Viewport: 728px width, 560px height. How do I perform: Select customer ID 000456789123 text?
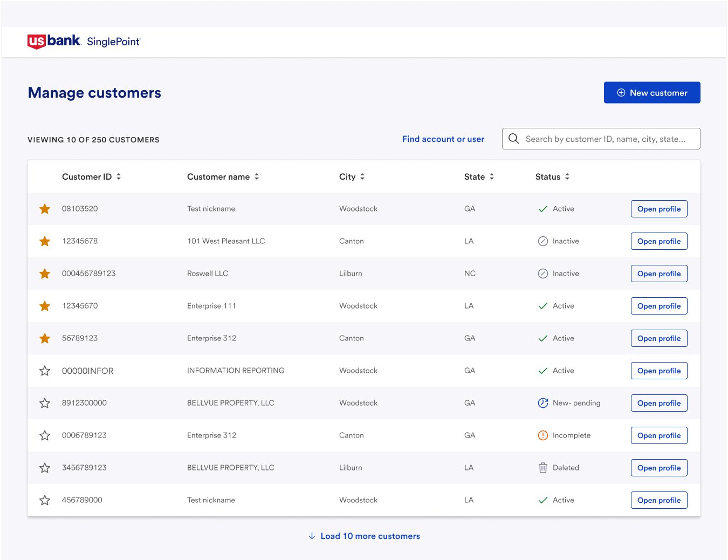coord(89,274)
